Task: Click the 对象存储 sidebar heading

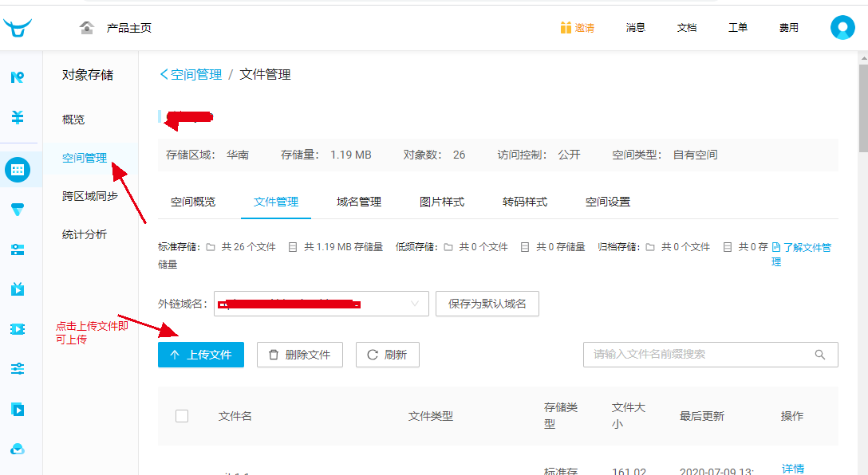Action: click(x=88, y=75)
